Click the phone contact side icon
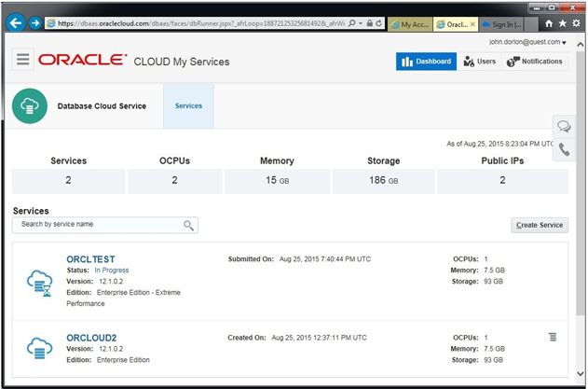This screenshot has height=389, width=588. (564, 149)
